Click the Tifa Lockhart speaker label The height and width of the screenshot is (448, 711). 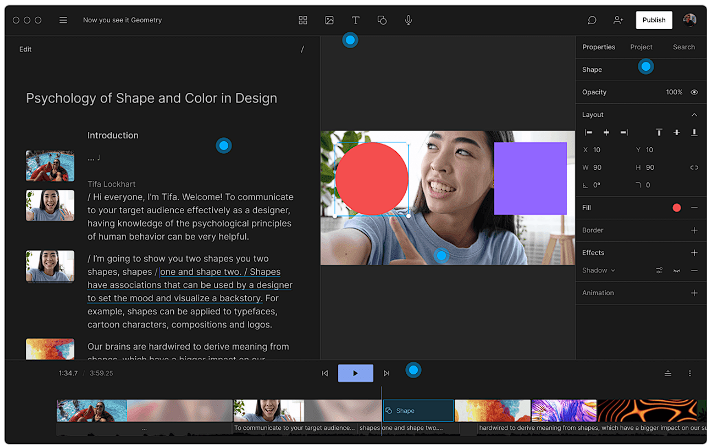[x=112, y=184]
